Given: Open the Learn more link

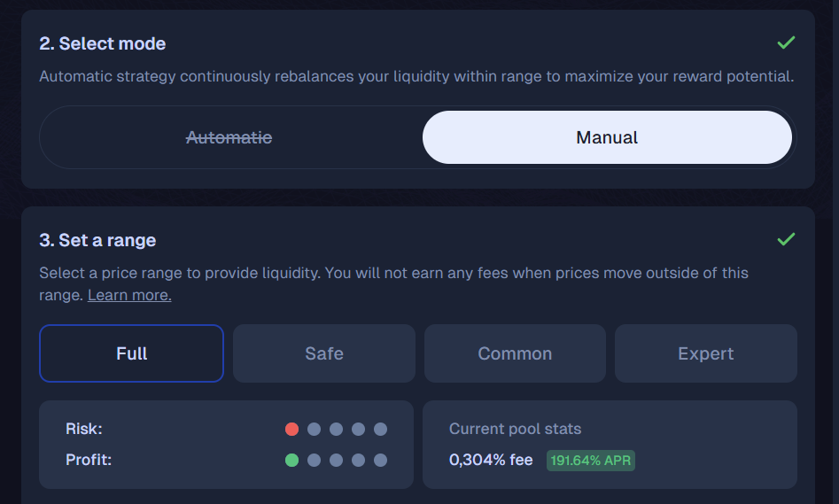Looking at the screenshot, I should point(129,295).
